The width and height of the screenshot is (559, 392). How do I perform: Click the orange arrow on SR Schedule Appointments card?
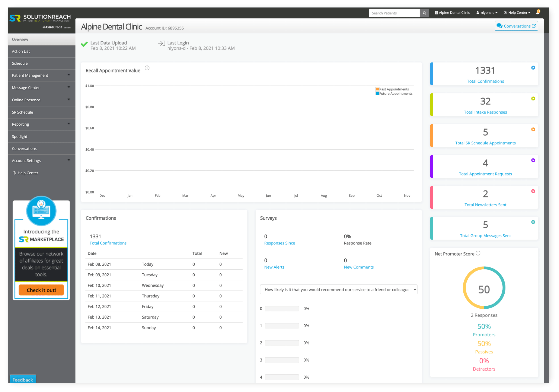[533, 129]
